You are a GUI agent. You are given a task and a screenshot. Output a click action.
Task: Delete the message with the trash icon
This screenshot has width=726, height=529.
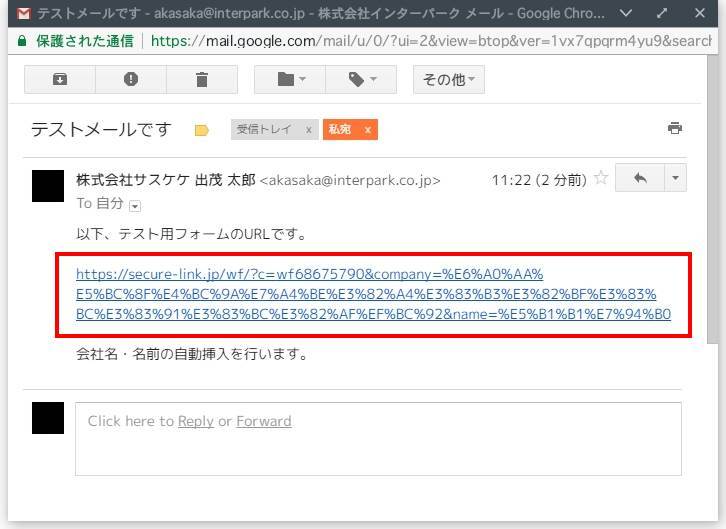[202, 79]
